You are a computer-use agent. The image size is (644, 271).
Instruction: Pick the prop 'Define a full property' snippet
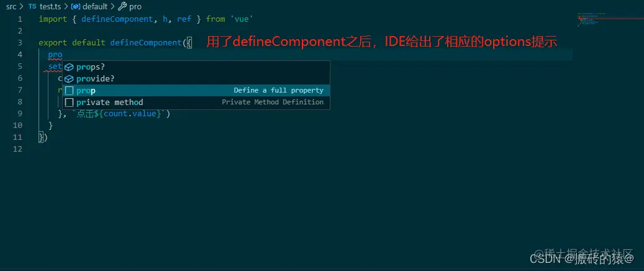coord(196,91)
